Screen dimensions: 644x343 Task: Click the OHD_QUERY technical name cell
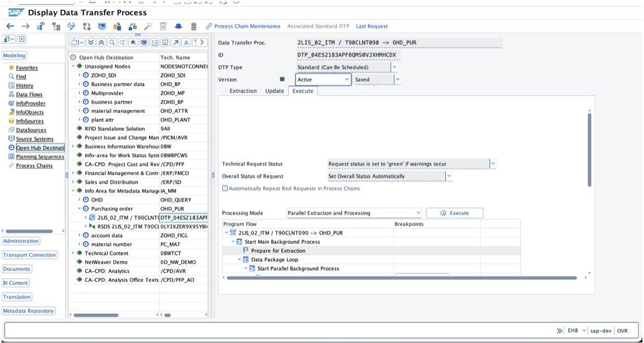coord(183,200)
